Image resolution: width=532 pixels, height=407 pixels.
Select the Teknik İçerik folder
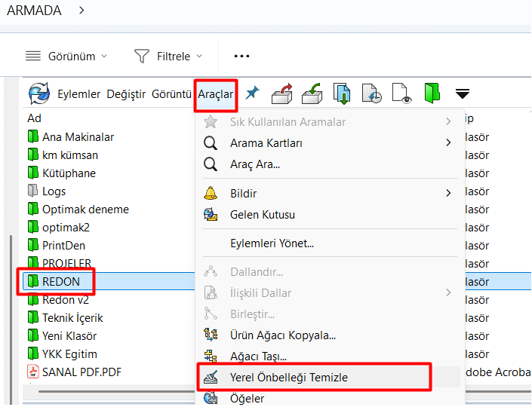coord(72,318)
